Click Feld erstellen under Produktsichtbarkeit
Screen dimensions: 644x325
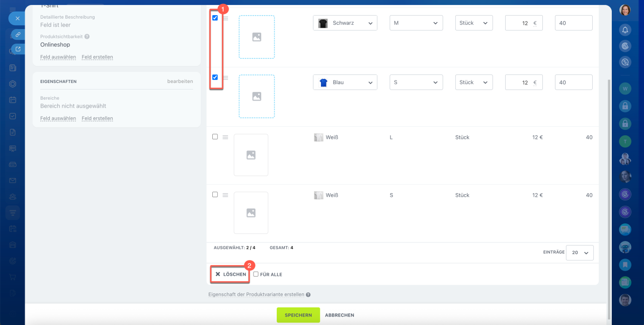(97, 57)
